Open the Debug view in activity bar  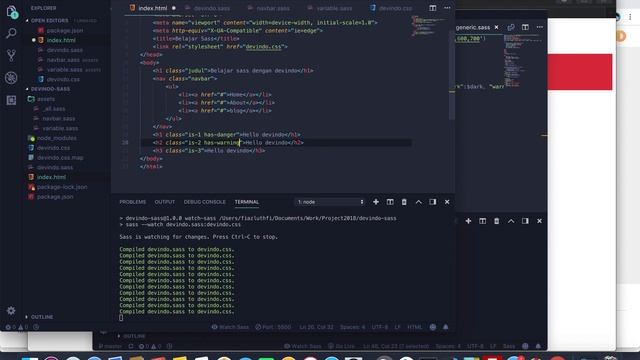click(11, 78)
